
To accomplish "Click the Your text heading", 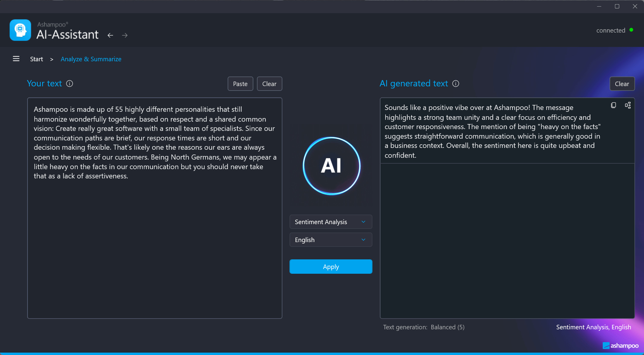I will pos(44,83).
